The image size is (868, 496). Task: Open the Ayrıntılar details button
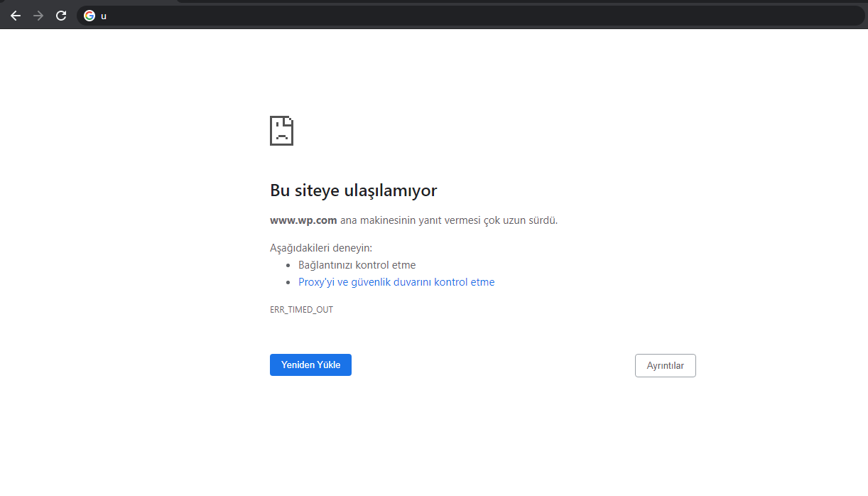point(665,366)
